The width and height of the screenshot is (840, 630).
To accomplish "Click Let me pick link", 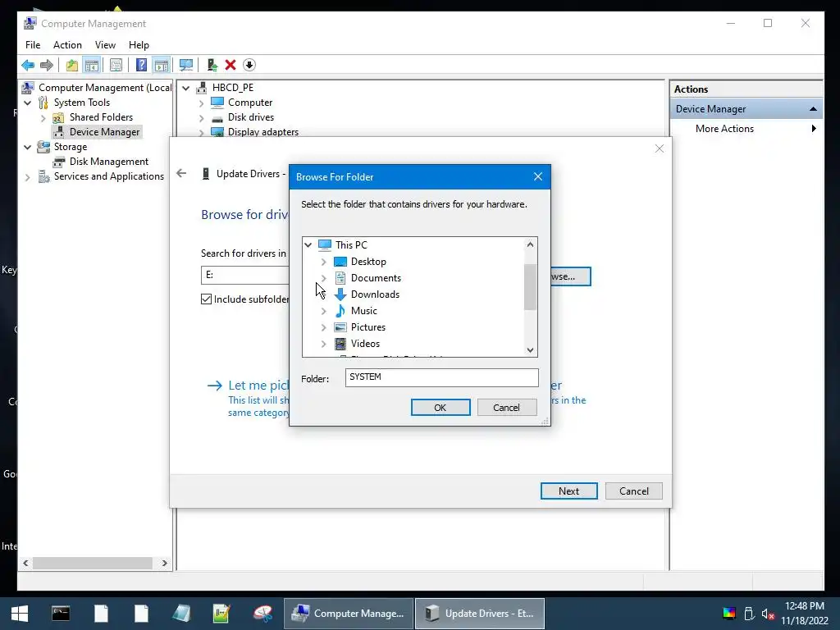I will [x=258, y=386].
